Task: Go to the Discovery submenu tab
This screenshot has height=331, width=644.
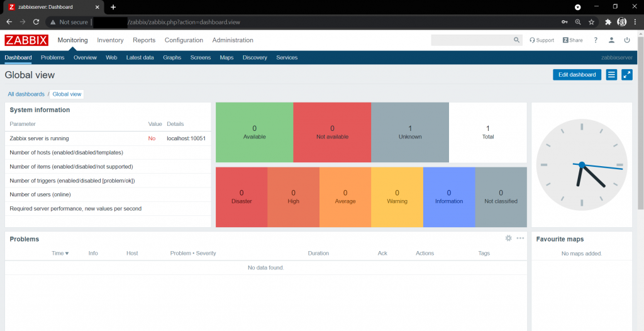Action: tap(255, 57)
